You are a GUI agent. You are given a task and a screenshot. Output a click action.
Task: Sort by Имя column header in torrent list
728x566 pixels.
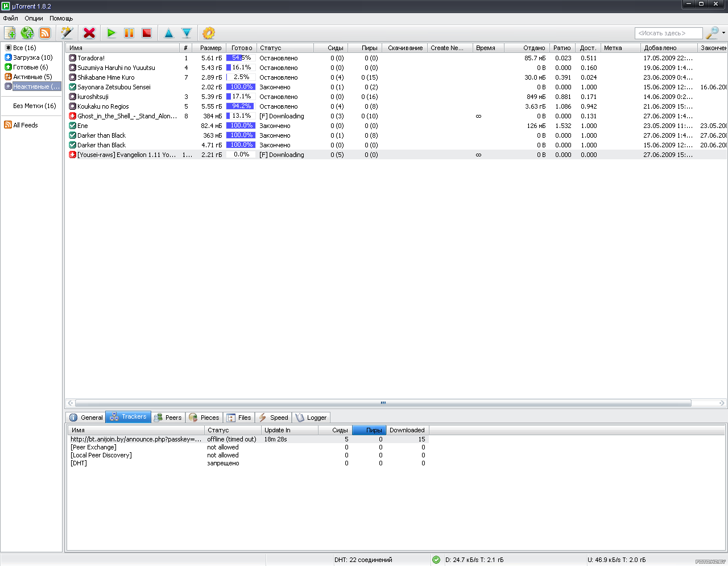click(x=123, y=48)
